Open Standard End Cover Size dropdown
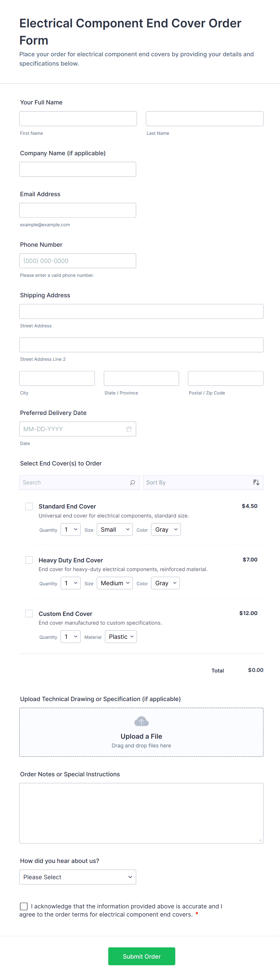Viewport: 280px width, 980px height. click(114, 530)
